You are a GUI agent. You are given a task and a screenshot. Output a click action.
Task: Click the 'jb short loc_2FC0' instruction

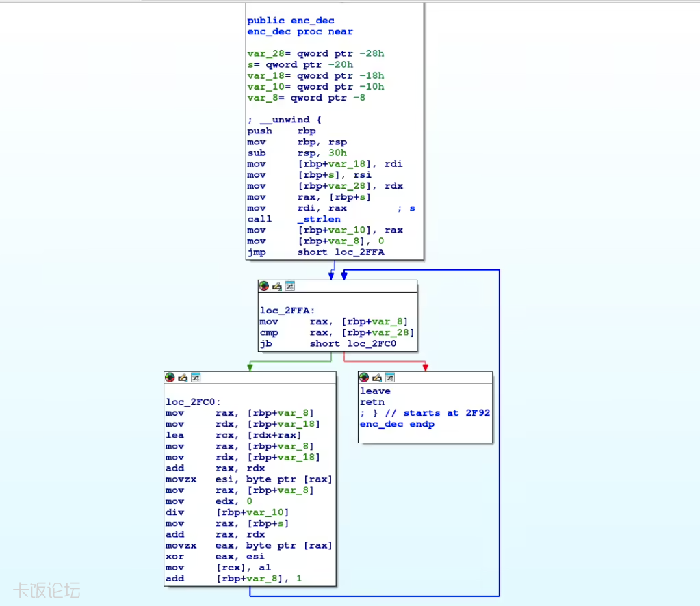[328, 343]
